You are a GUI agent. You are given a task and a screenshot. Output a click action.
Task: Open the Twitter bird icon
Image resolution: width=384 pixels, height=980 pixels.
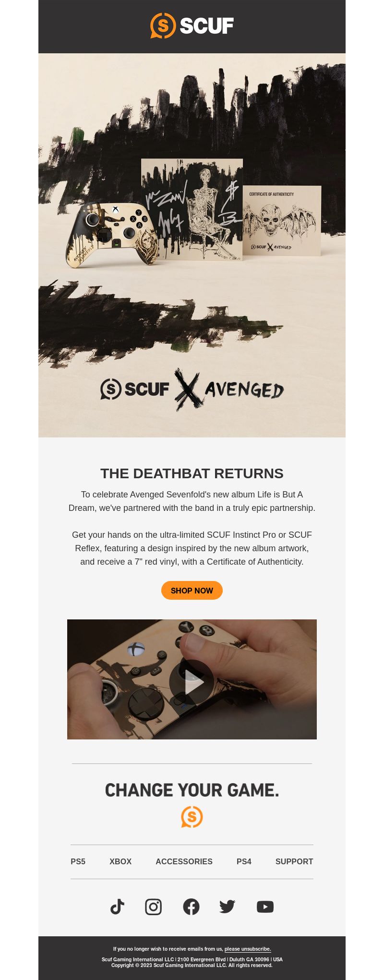227,907
